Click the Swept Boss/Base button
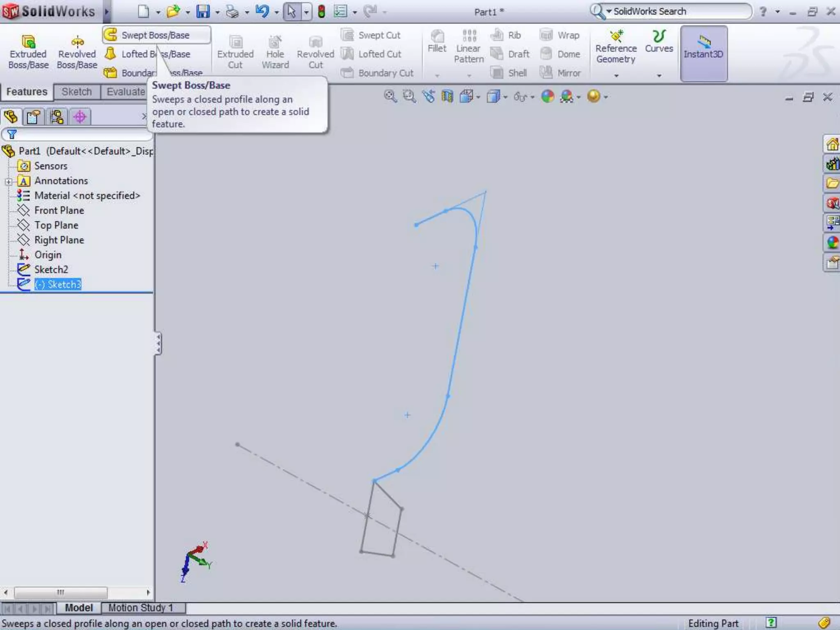 click(x=155, y=35)
